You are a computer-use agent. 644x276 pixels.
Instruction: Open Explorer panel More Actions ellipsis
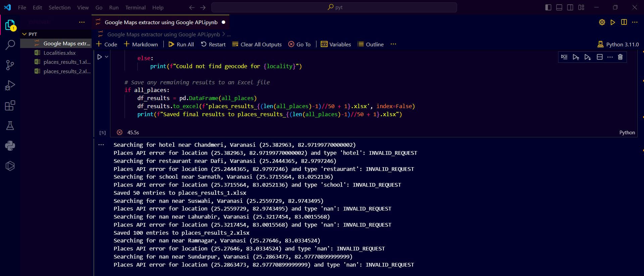82,22
